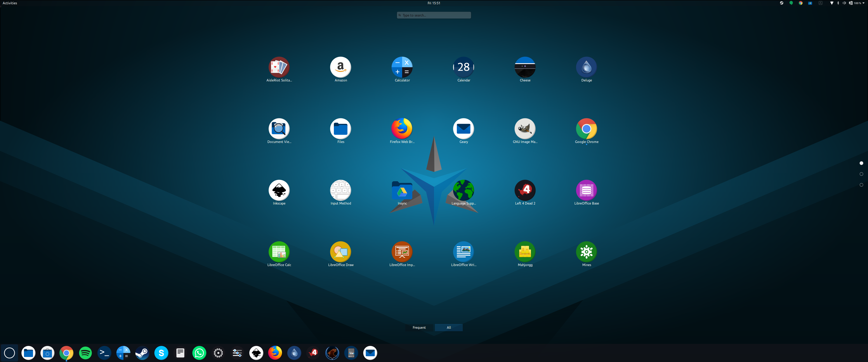Launch Left 4 Dead 2 from the dock
The width and height of the screenshot is (868, 362).
(x=313, y=353)
